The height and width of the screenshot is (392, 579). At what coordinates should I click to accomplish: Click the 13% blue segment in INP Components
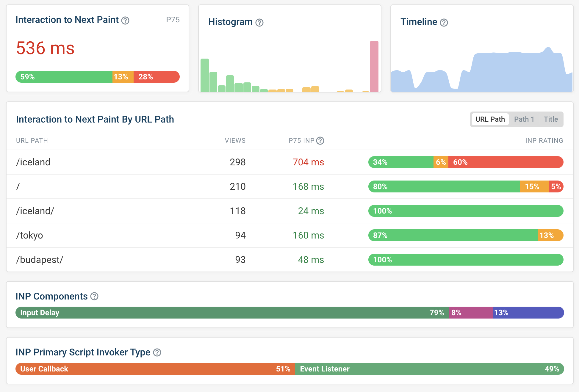tap(528, 313)
